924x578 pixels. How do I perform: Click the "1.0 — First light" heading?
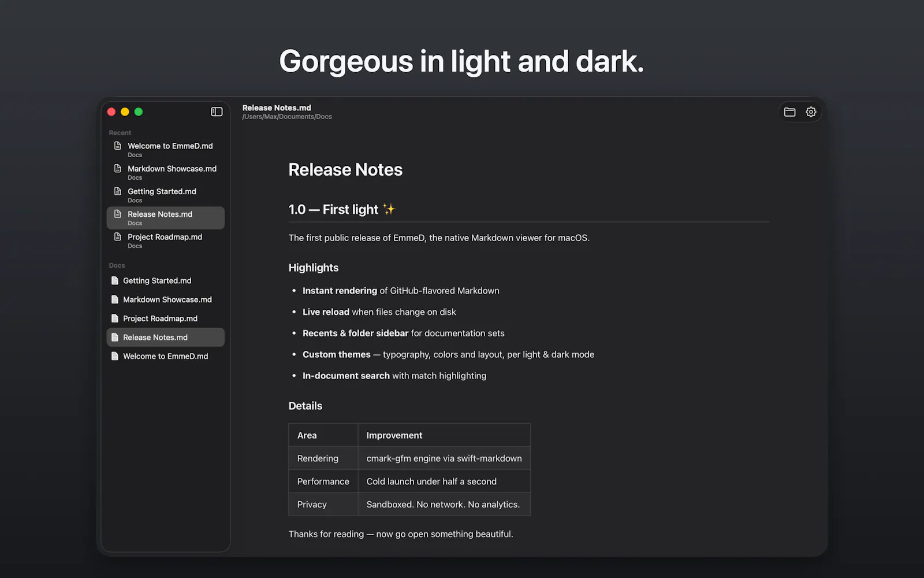point(341,209)
